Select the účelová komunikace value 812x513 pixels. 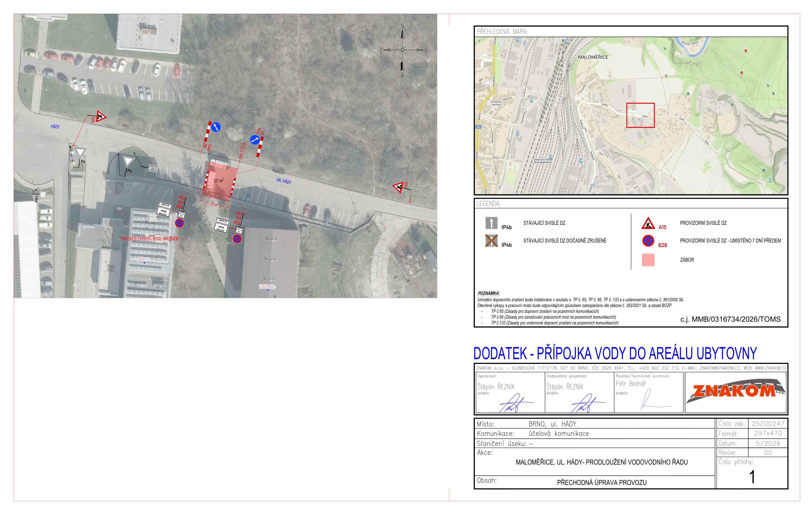pyautogui.click(x=559, y=433)
